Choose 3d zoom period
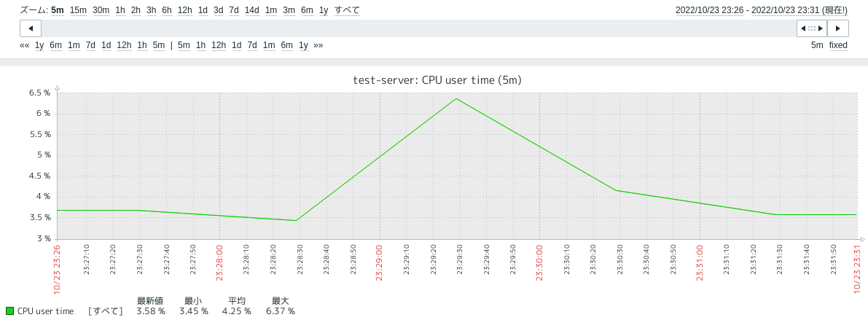Screen dimensions: 868x320 click(218, 10)
